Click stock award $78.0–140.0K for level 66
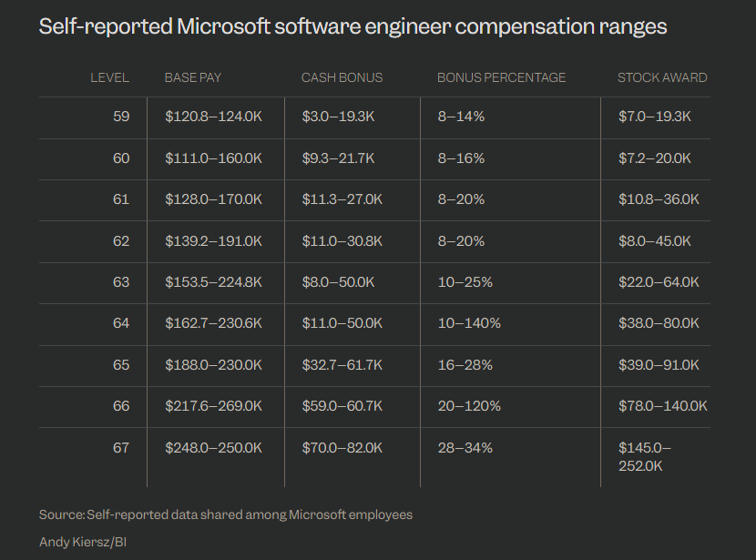 662,406
